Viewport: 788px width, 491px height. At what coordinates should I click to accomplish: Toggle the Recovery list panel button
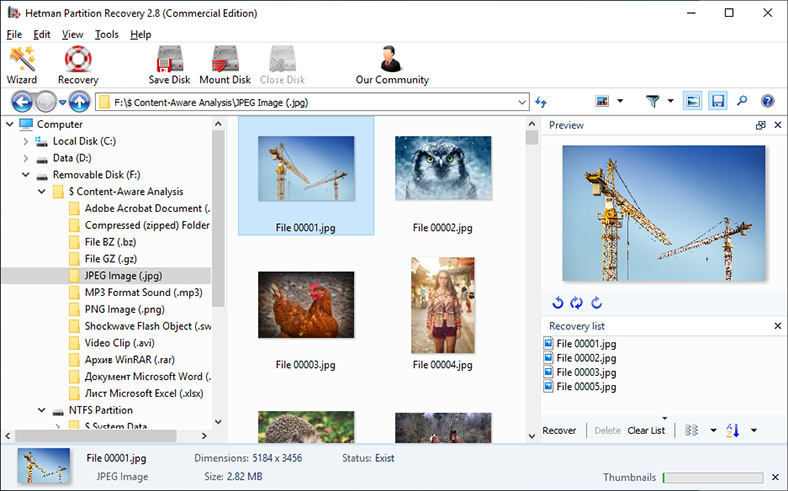click(x=718, y=101)
